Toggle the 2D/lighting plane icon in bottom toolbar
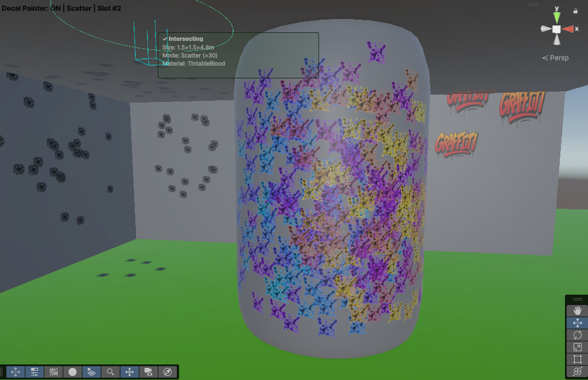This screenshot has width=588, height=380. [92, 372]
